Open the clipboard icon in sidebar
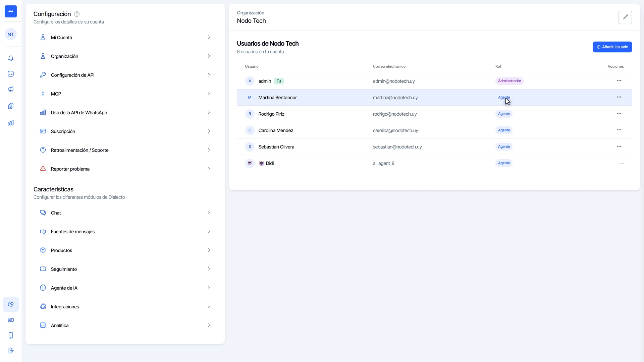 click(x=11, y=106)
